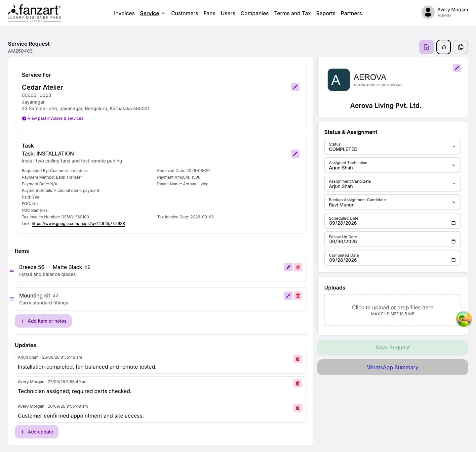Open the Invoices page
Screen dimensions: 476x452
tap(124, 13)
